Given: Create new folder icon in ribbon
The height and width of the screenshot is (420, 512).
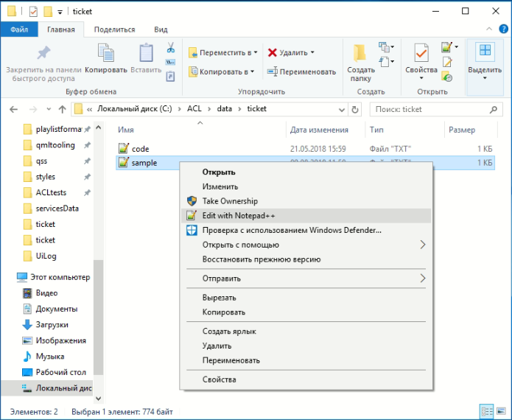Looking at the screenshot, I should tap(361, 60).
